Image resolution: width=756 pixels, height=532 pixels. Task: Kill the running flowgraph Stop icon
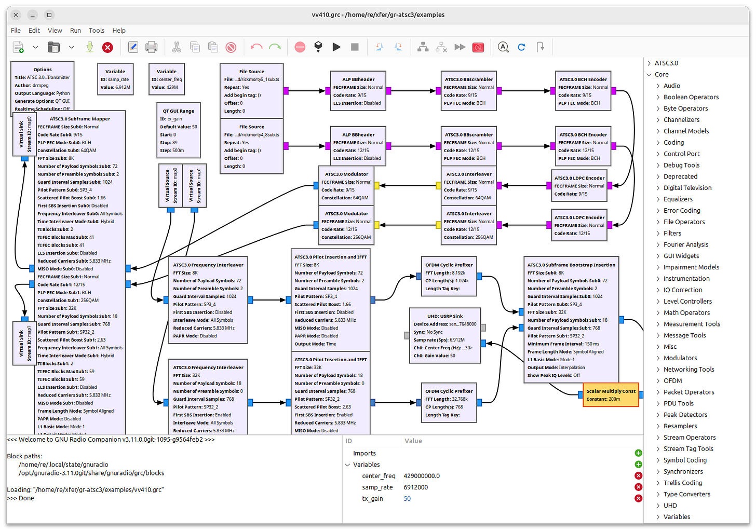click(x=355, y=47)
